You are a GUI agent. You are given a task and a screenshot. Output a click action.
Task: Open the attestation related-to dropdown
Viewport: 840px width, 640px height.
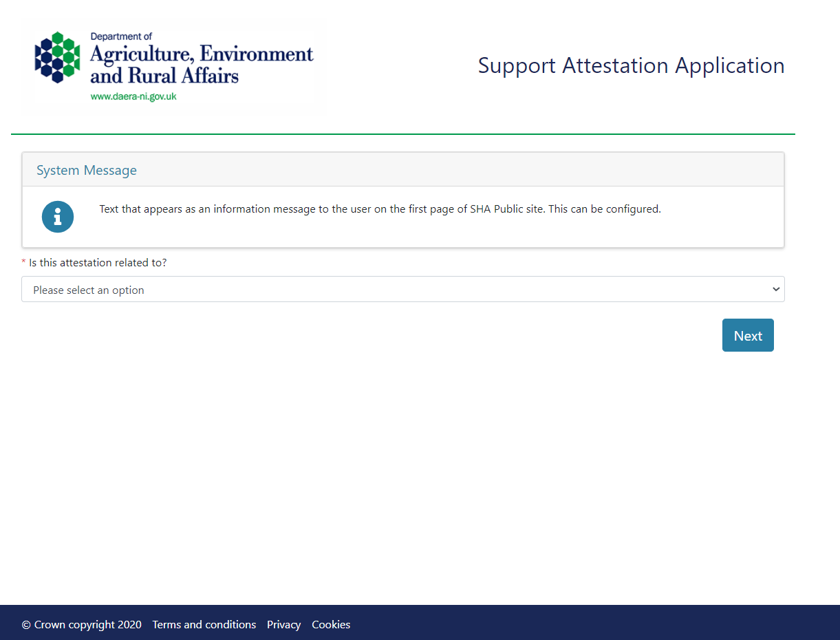coord(403,290)
